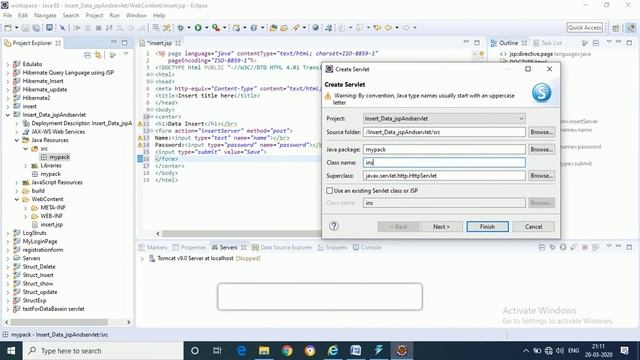This screenshot has height=360, width=640.
Task: Open the notification center icon
Action: (624, 351)
